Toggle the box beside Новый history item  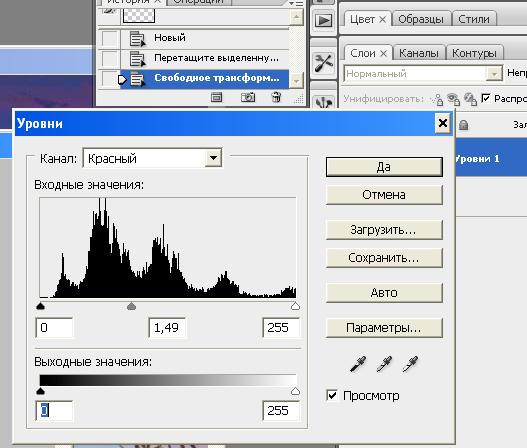pos(109,38)
